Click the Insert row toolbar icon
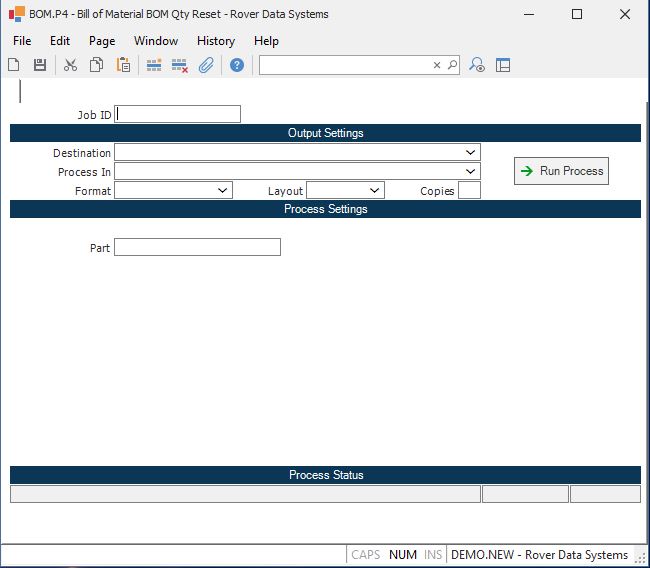The image size is (650, 568). (x=154, y=65)
